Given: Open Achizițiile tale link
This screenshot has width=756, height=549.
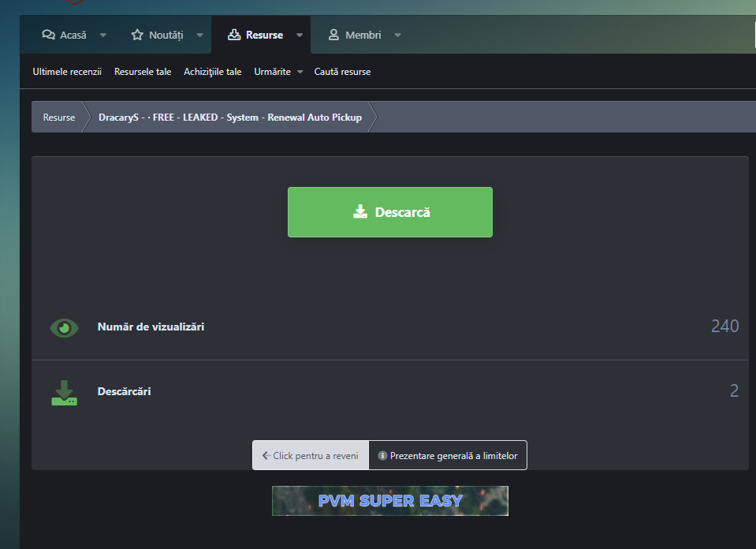Looking at the screenshot, I should pyautogui.click(x=213, y=72).
